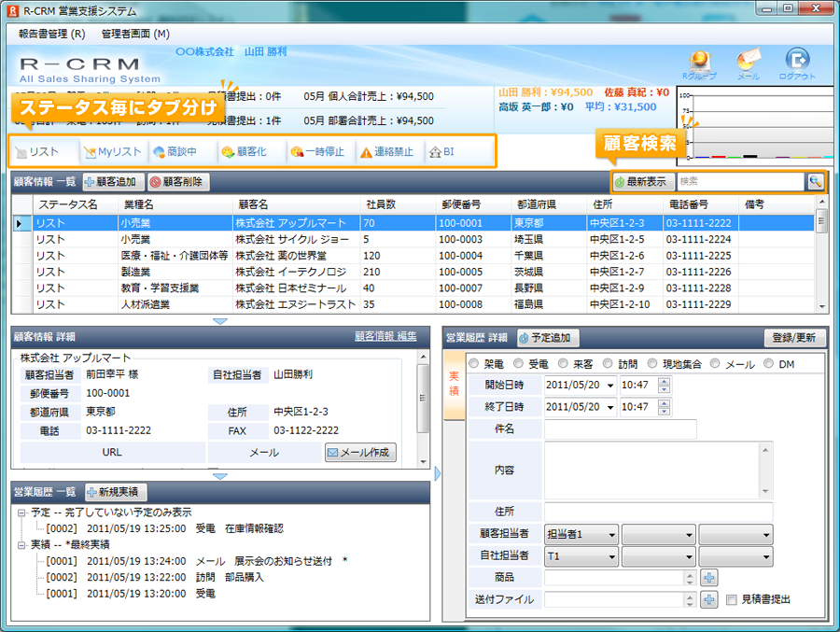Click the ログアウト icon
The height and width of the screenshot is (632, 840).
click(797, 64)
